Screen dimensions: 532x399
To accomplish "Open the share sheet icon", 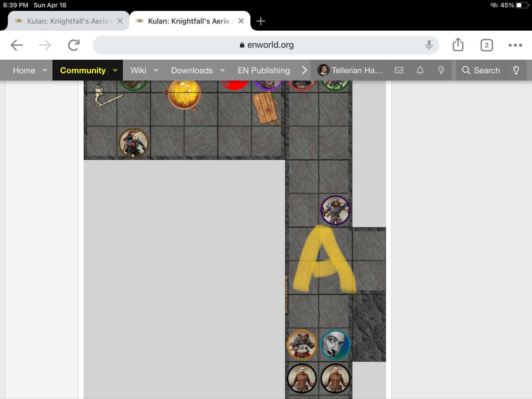I will (458, 45).
